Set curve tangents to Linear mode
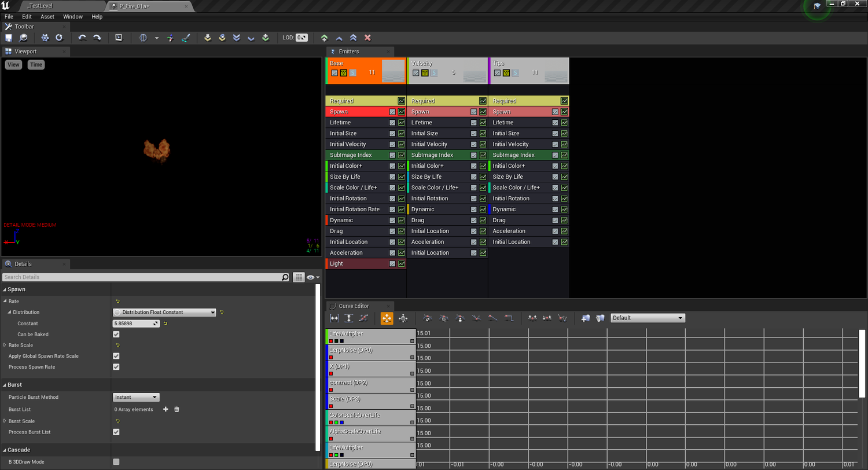868x470 pixels. tap(491, 318)
